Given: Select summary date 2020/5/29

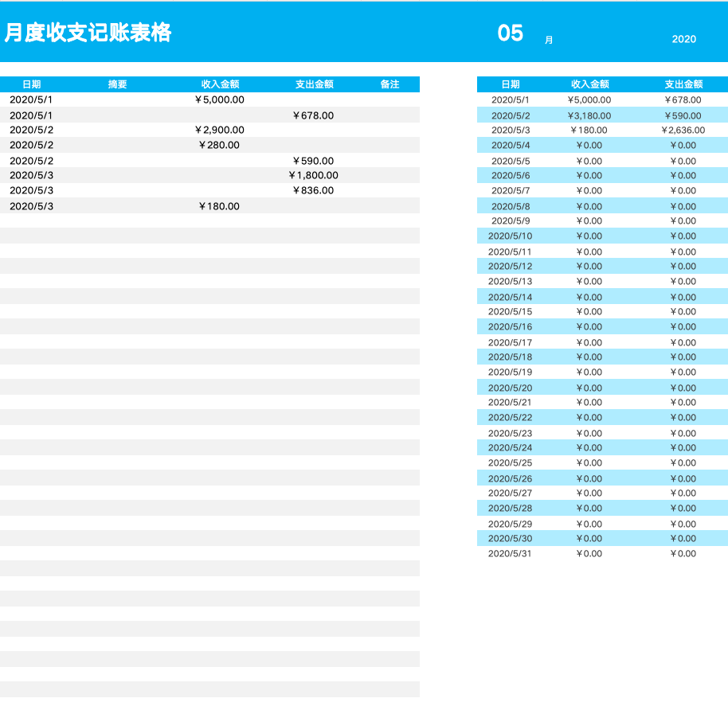Looking at the screenshot, I should point(511,525).
